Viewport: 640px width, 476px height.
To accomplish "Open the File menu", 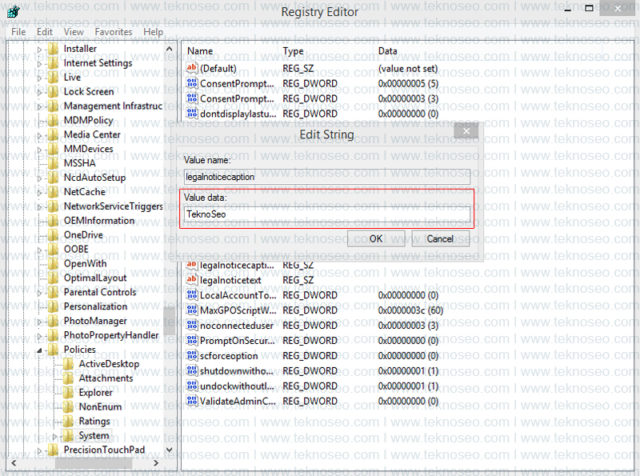I will (x=18, y=32).
